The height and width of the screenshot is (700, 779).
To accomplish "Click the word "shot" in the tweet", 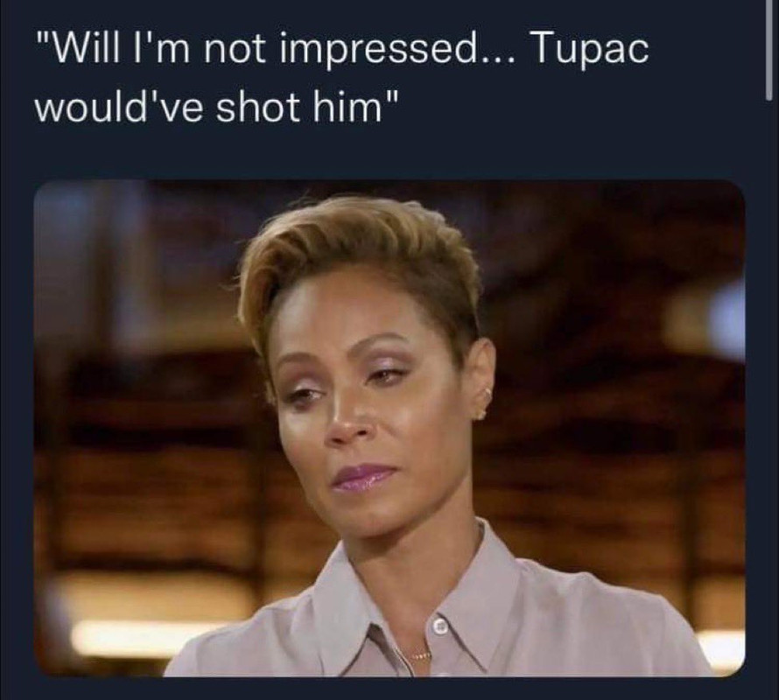I will point(259,107).
